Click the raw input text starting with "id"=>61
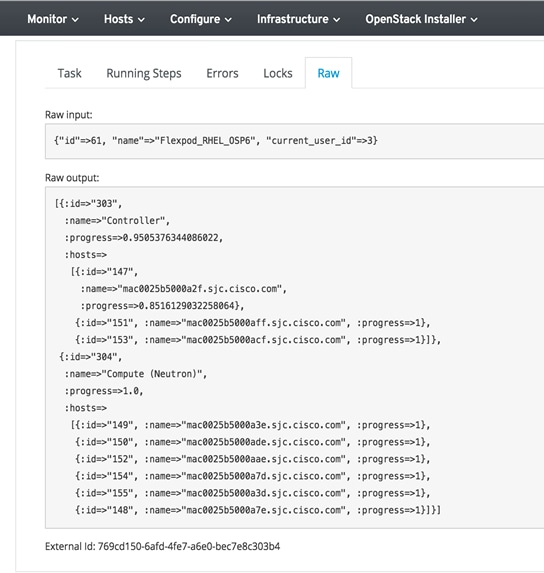 pyautogui.click(x=216, y=141)
